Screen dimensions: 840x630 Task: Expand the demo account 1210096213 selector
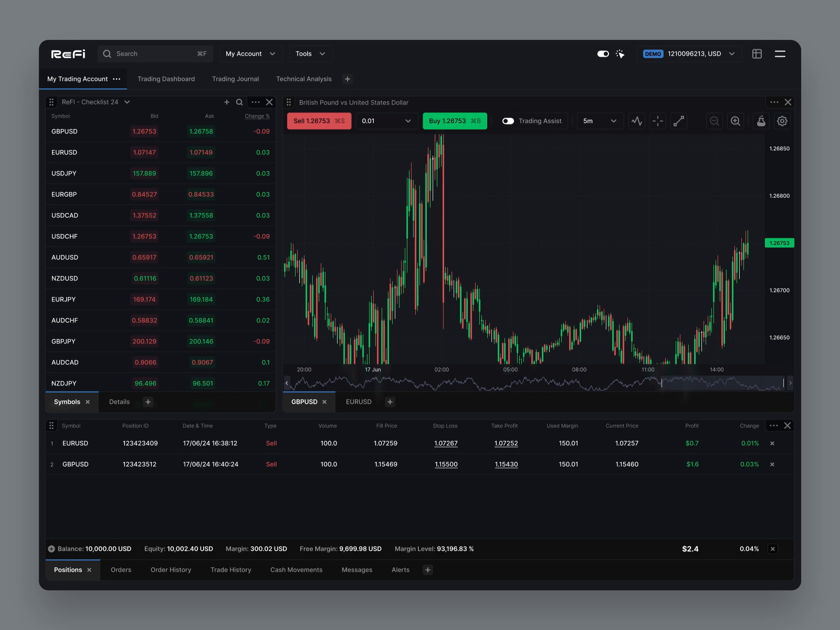point(689,54)
